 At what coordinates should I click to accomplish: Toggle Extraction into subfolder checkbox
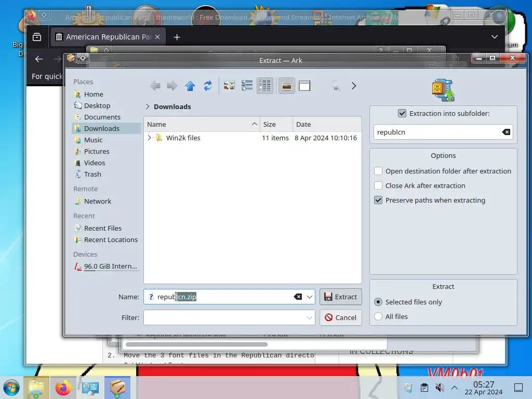click(402, 113)
